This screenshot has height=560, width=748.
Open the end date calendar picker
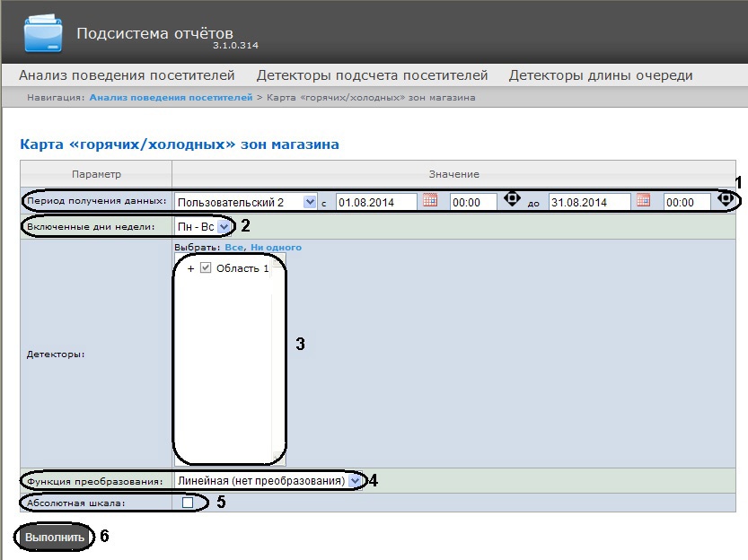tap(643, 201)
